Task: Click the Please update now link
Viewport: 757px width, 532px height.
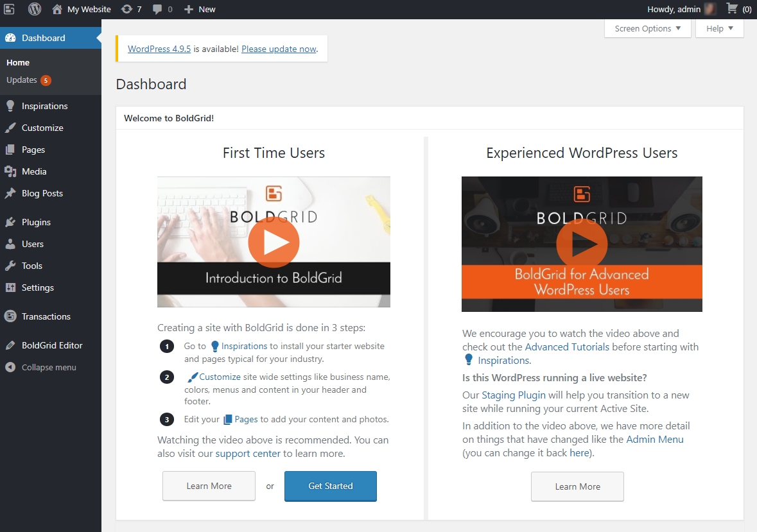Action: (x=279, y=49)
